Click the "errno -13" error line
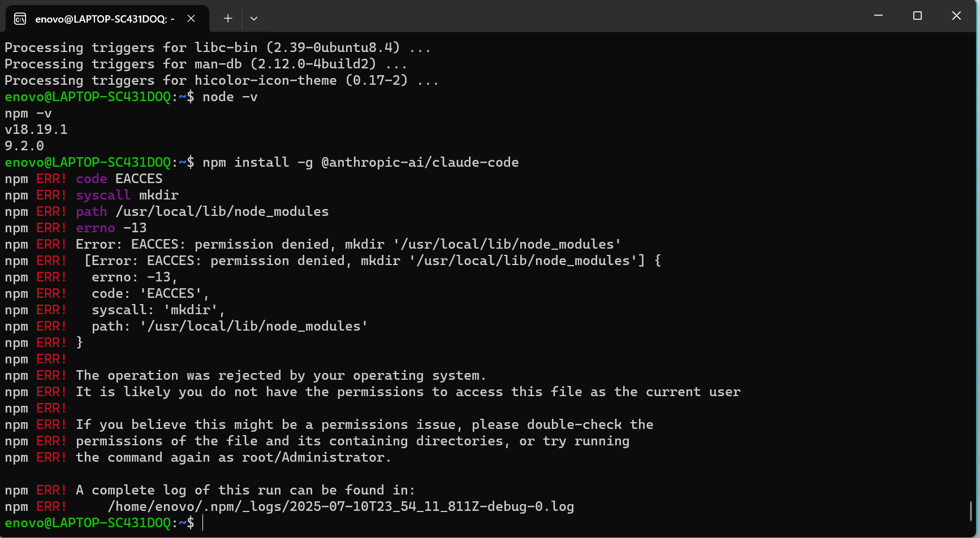 click(111, 228)
